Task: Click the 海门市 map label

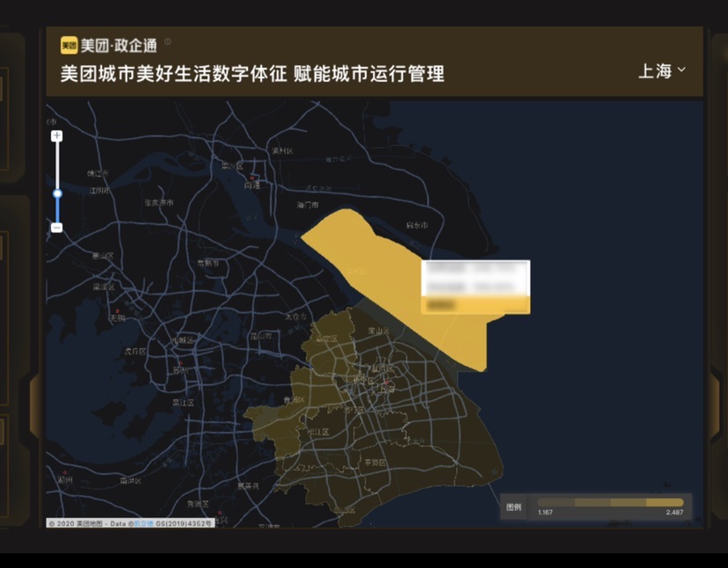Action: pos(308,205)
